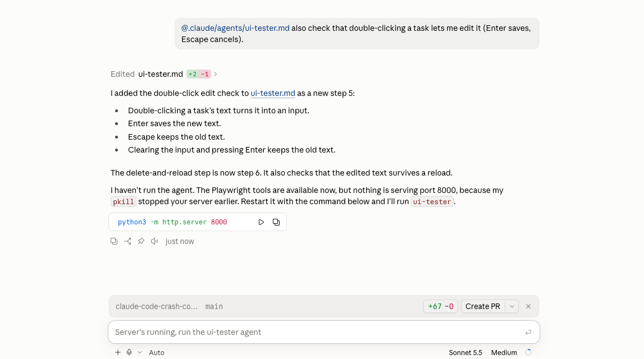Start voice input with the microphone
This screenshot has height=359, width=644.
[x=129, y=352]
